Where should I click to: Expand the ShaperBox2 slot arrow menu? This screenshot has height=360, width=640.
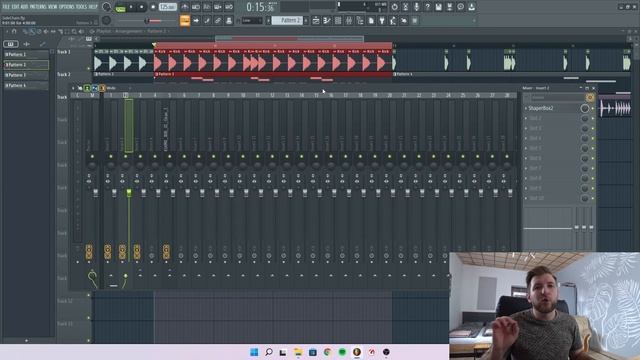(526, 108)
